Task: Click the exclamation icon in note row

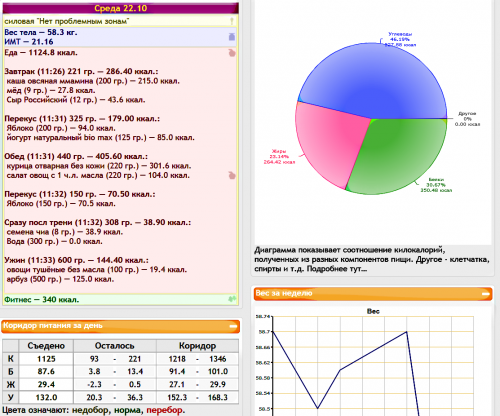Action: [232, 21]
